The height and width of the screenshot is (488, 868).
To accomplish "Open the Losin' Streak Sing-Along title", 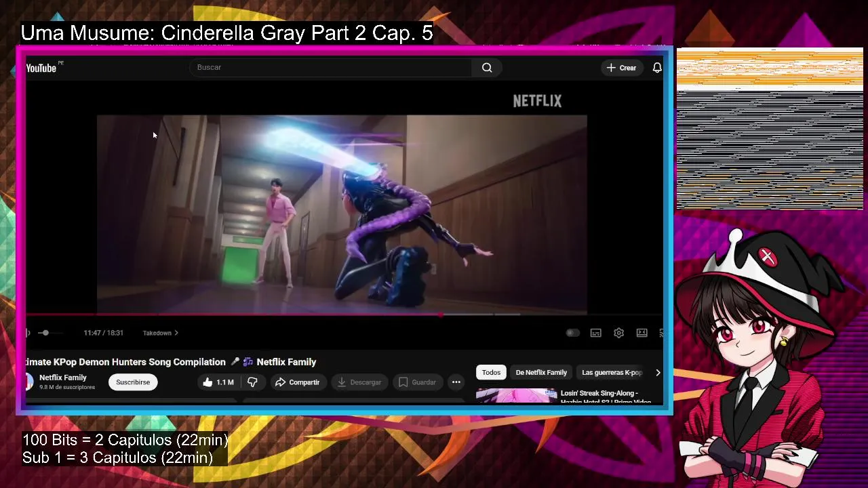I will tap(605, 396).
